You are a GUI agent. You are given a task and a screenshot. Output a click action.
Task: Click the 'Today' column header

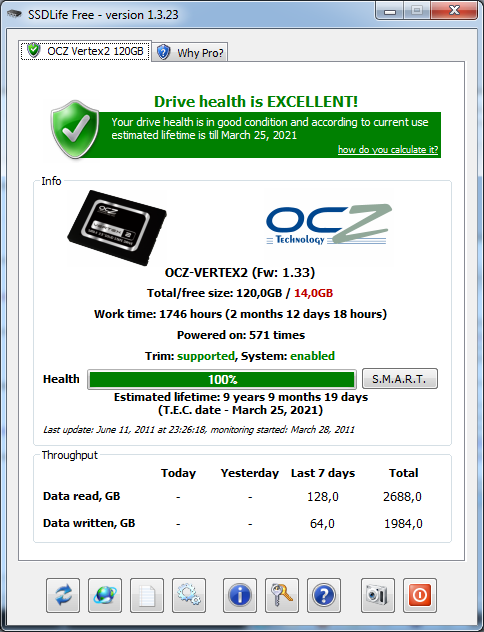pos(178,473)
